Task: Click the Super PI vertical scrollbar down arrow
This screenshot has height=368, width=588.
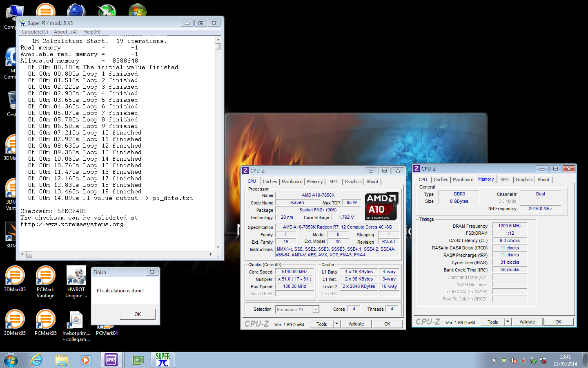Action: (218, 247)
